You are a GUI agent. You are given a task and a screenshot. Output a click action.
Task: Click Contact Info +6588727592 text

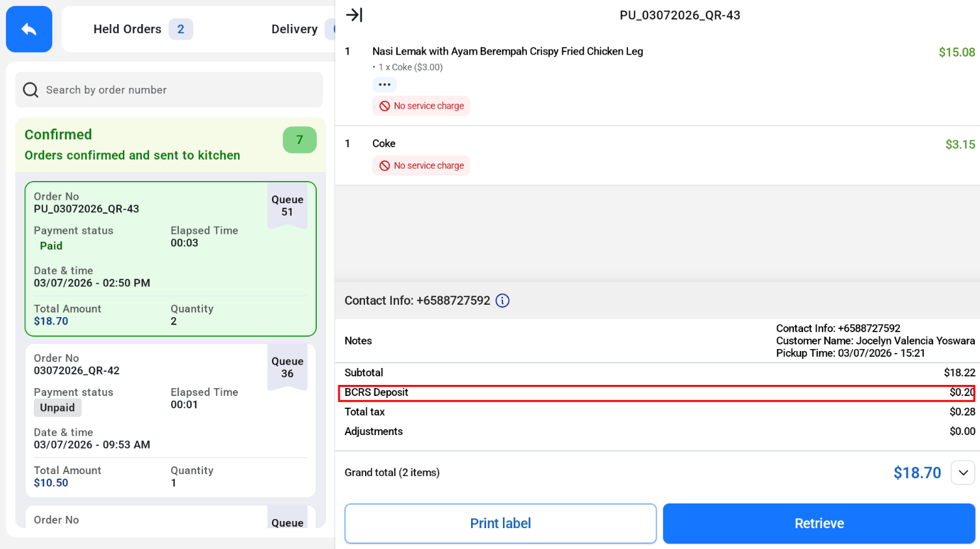click(417, 301)
